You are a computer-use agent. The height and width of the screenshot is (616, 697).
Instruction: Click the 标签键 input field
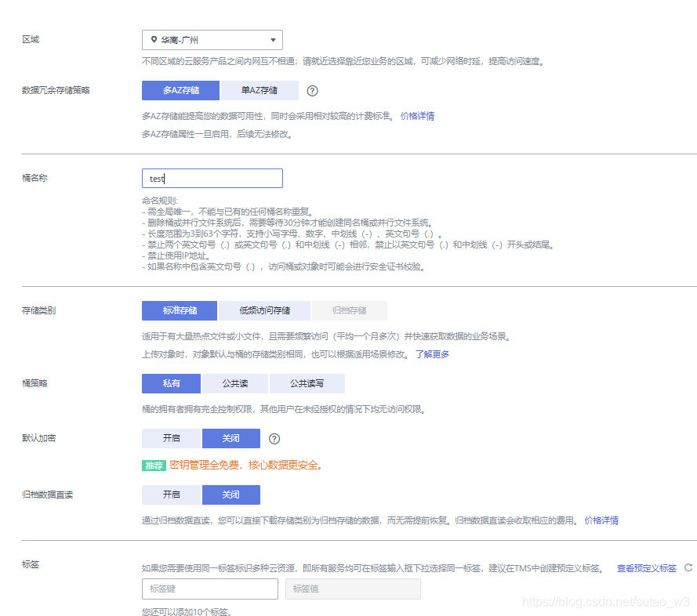pos(210,589)
